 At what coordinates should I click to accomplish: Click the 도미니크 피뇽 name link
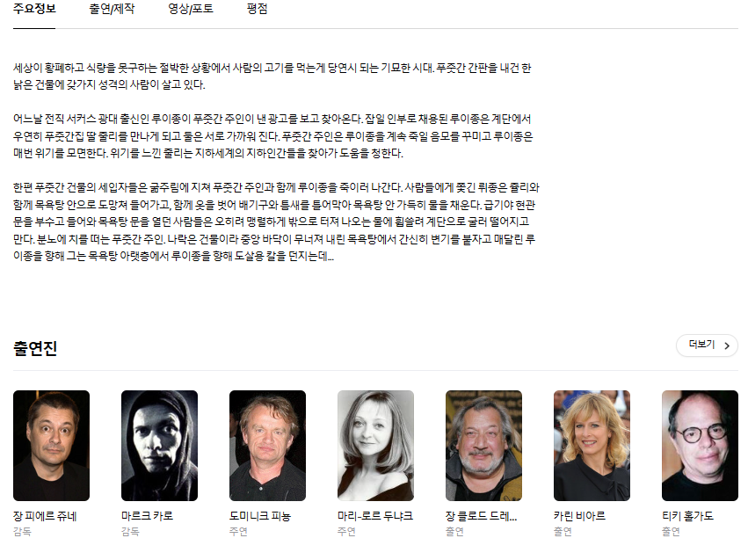pyautogui.click(x=260, y=516)
